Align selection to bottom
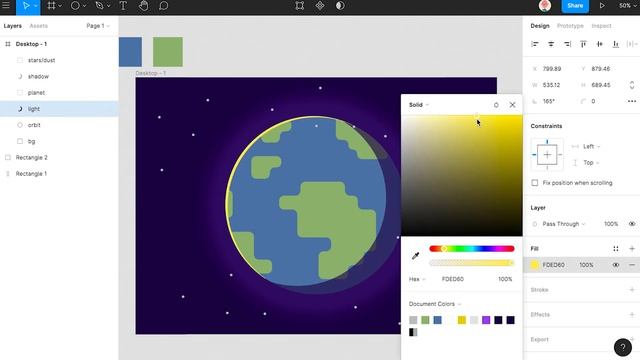Viewport: 640px width, 360px height. click(616, 44)
